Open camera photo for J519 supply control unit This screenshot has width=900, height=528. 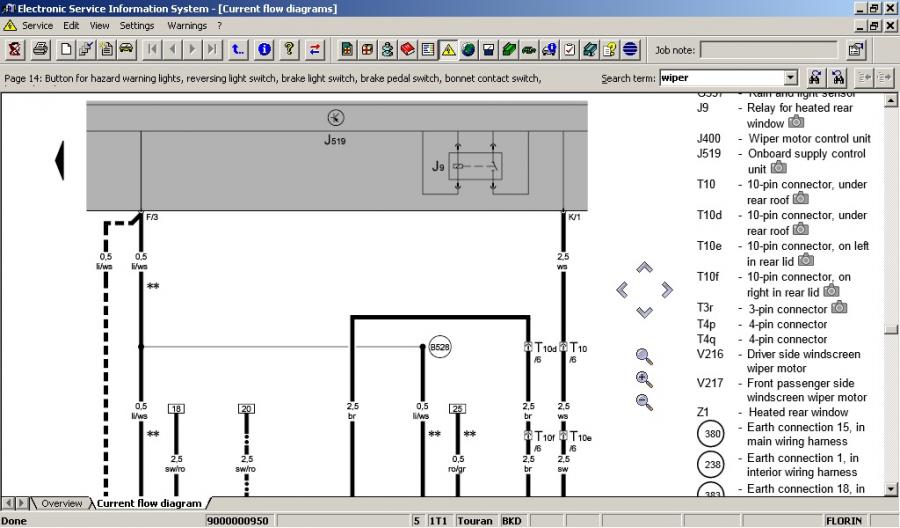[x=779, y=169]
